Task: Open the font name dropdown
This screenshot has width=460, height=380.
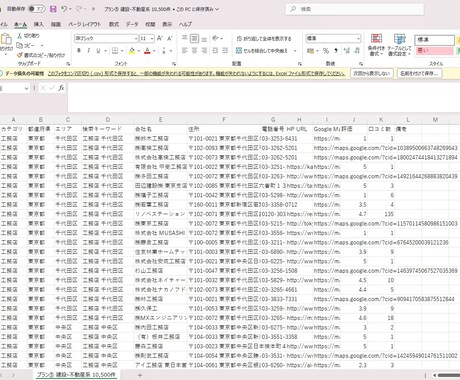Action: click(136, 39)
